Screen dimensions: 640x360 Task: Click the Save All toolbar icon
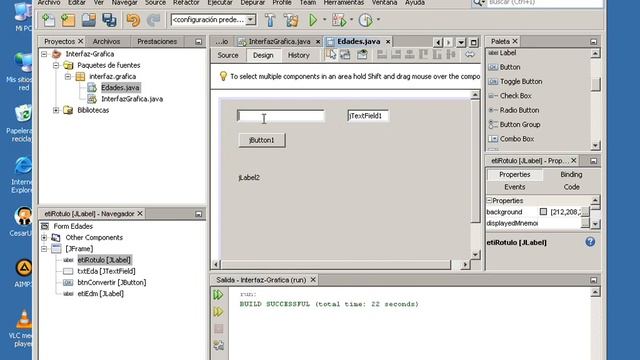[109, 20]
